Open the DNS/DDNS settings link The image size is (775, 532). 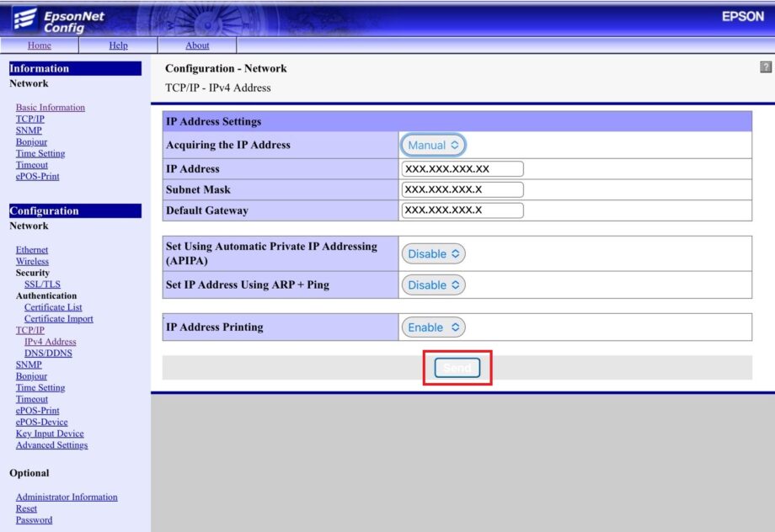48,354
